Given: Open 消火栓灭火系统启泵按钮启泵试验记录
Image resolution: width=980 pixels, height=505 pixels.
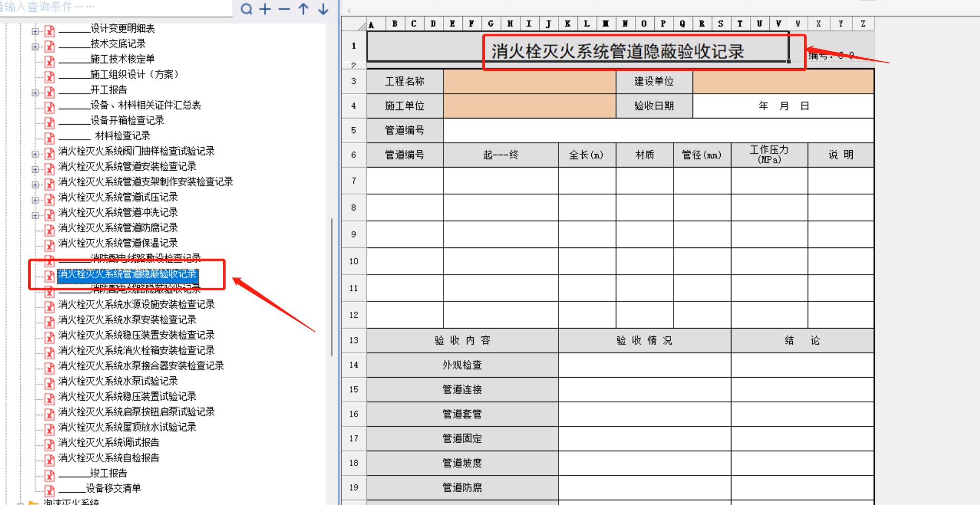Looking at the screenshot, I should tap(137, 412).
